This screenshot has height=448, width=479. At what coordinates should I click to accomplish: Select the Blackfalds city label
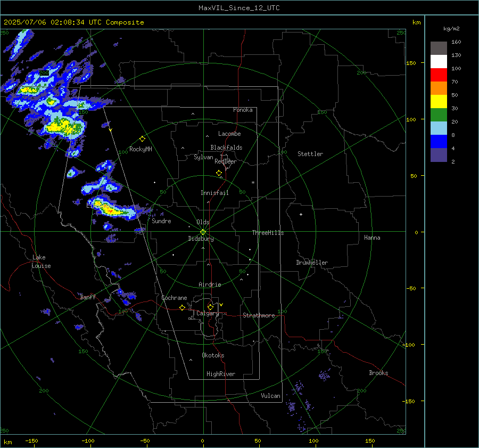[226, 148]
